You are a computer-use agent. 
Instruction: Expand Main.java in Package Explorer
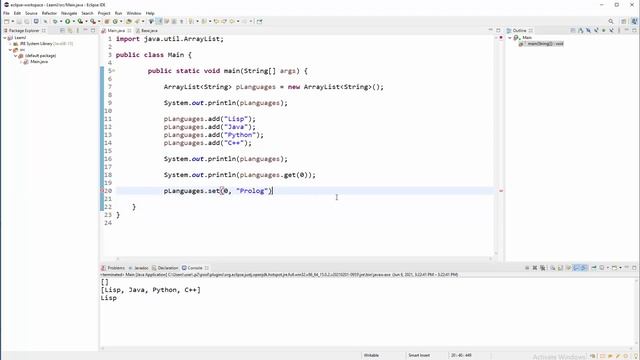21,62
